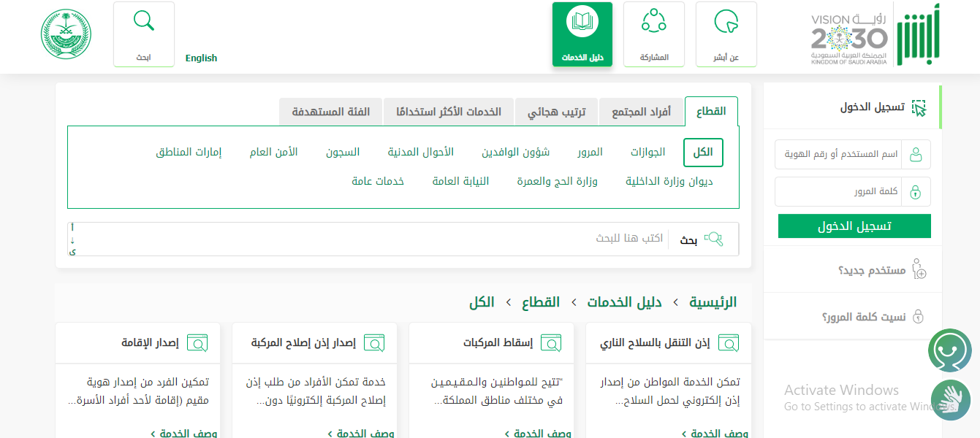Filter by السجون sector

(x=343, y=153)
